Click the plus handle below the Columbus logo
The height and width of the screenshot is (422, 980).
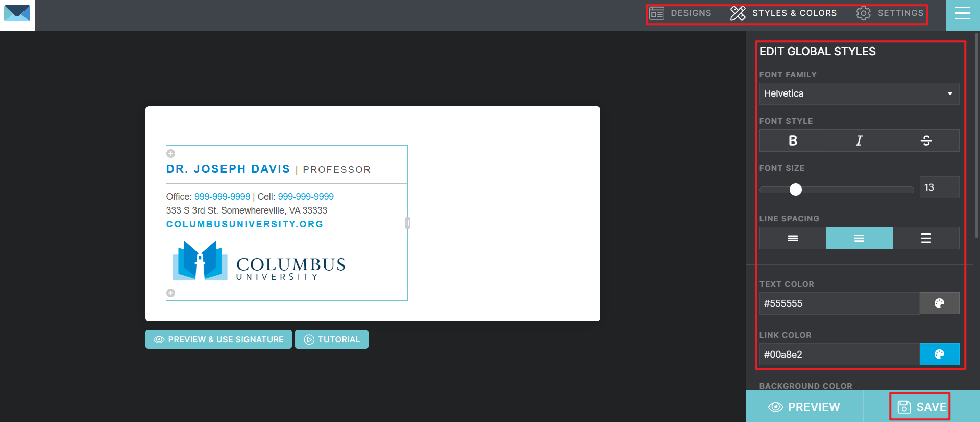click(171, 293)
